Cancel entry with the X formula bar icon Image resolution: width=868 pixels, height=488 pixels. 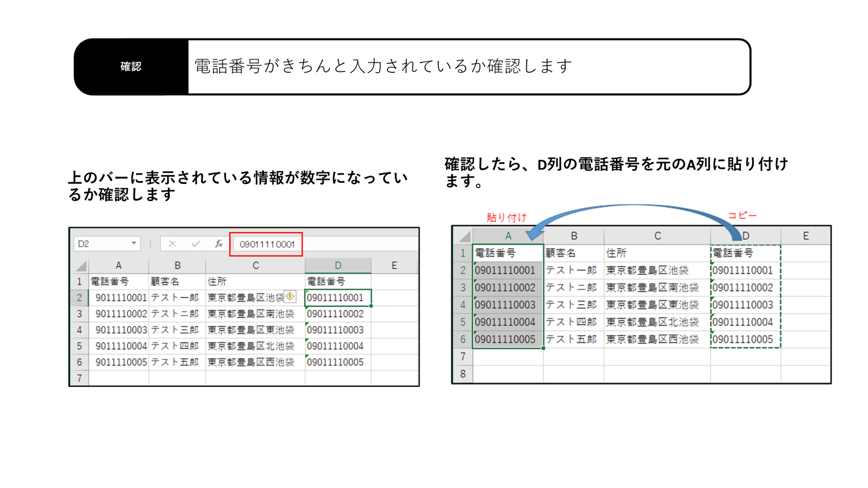click(x=172, y=244)
